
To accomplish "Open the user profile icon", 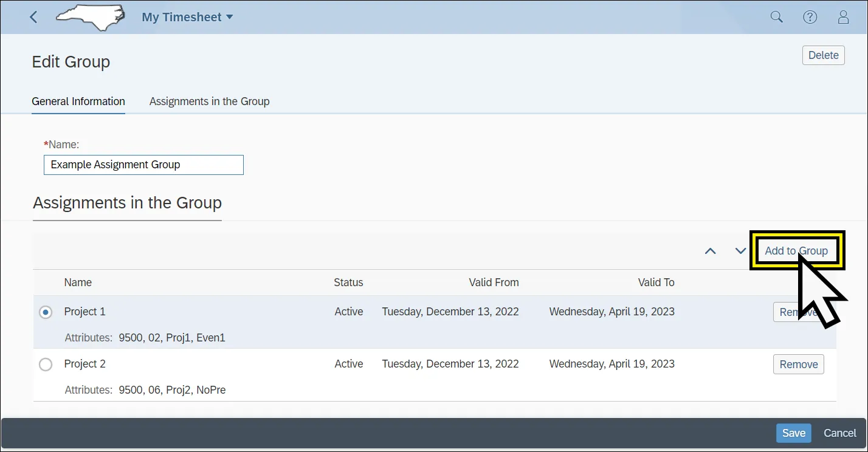I will (x=843, y=17).
